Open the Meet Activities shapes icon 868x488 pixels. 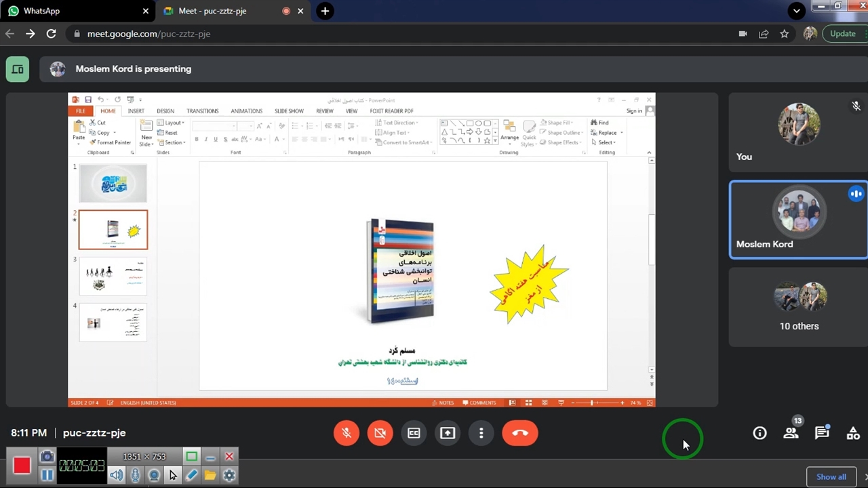(x=853, y=433)
